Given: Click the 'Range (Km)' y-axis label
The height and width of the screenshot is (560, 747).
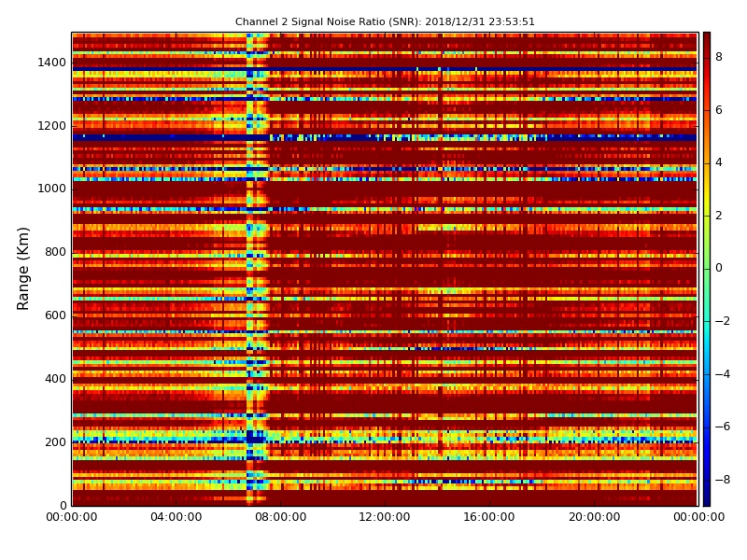Looking at the screenshot, I should 22,269.
